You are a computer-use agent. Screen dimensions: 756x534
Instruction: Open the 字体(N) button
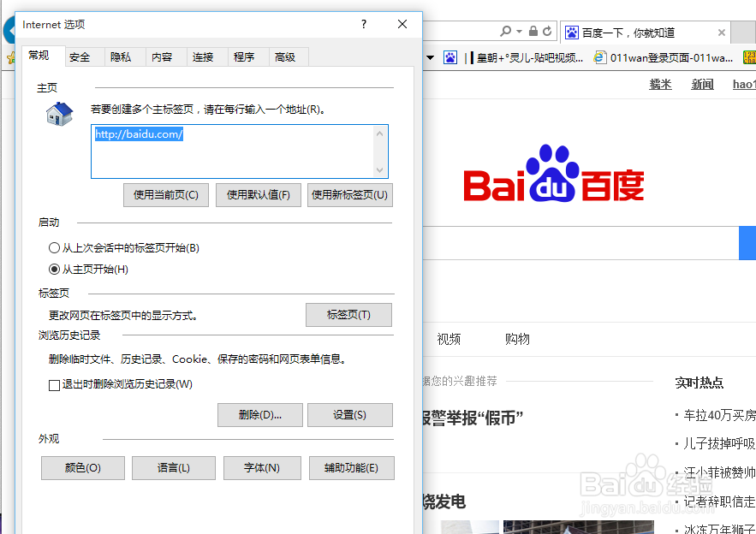262,468
